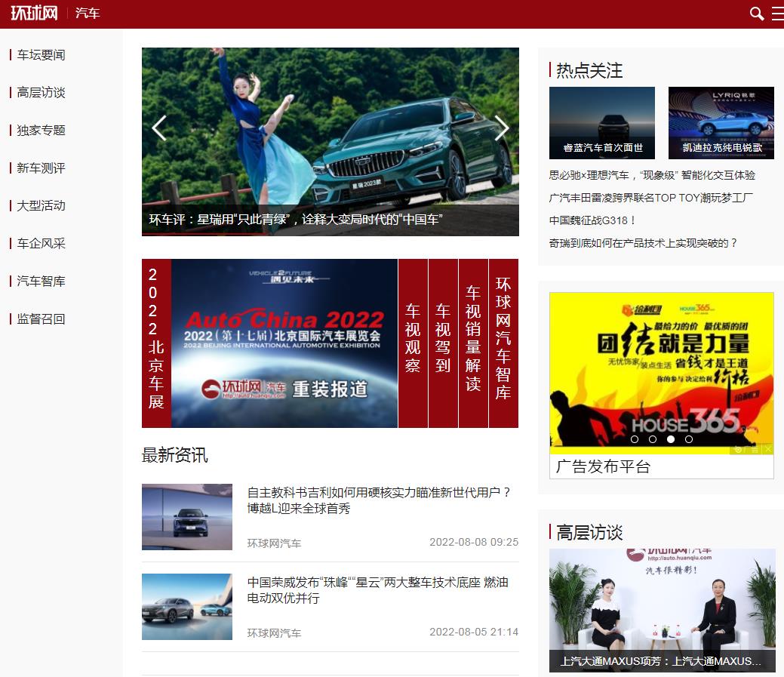Open 中国魏征战G318 link
Image resolution: width=784 pixels, height=677 pixels.
592,220
